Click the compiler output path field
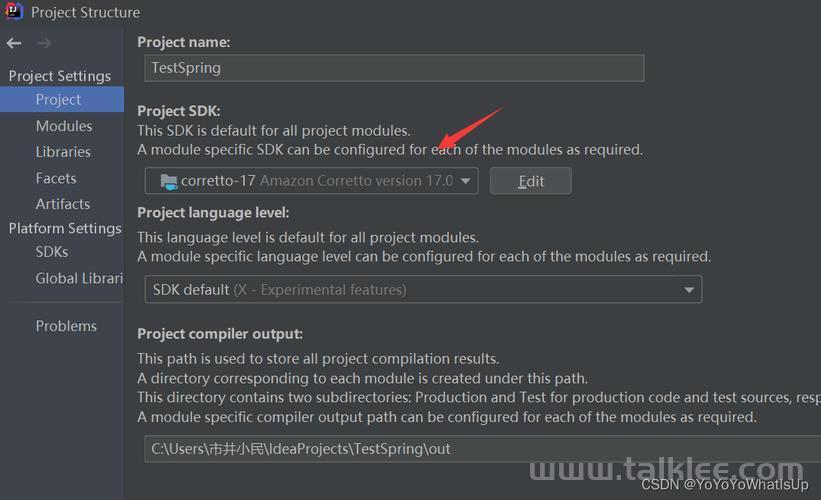821x500 pixels. click(482, 449)
